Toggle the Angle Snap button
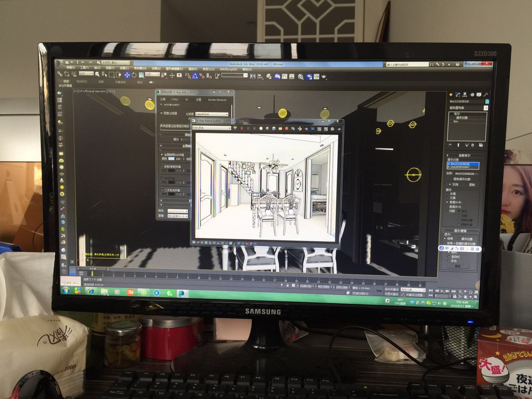532x399 pixels. tap(195, 75)
